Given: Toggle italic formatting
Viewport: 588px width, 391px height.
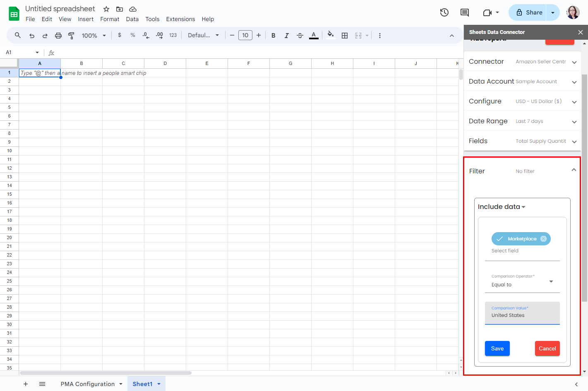Looking at the screenshot, I should point(286,36).
